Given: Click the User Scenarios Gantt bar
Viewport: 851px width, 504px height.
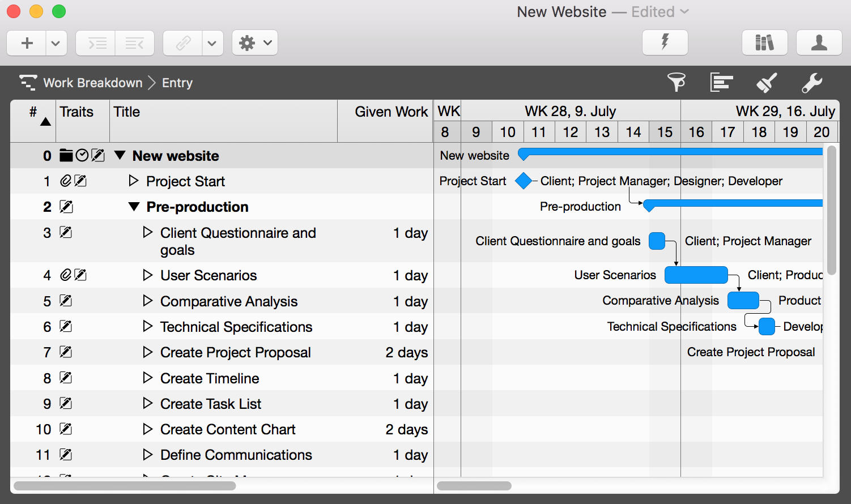Looking at the screenshot, I should click(696, 275).
